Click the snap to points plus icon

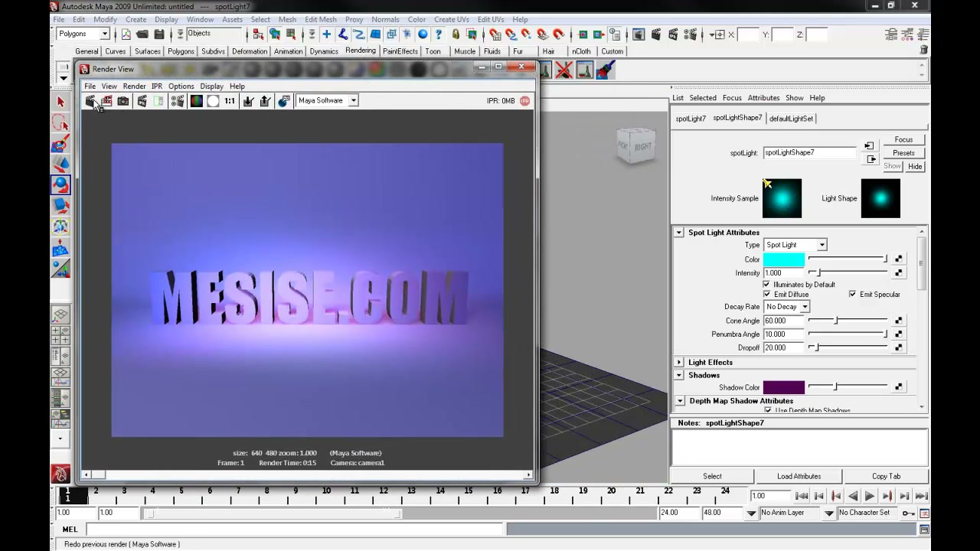(x=327, y=34)
